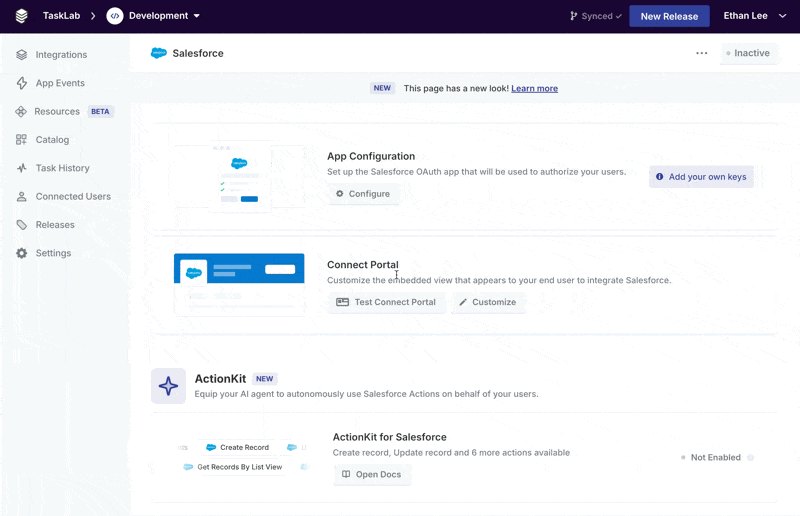Open the Catalog page
Image resolution: width=800 pixels, height=516 pixels.
coord(52,140)
